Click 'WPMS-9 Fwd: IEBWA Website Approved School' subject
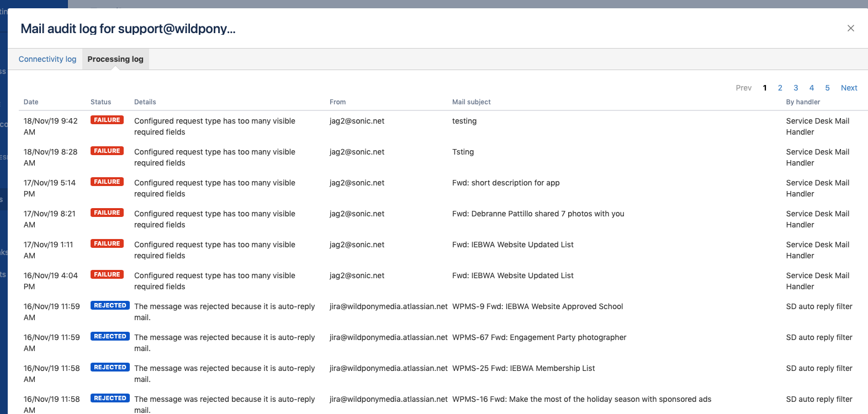The height and width of the screenshot is (414, 868). pos(537,306)
